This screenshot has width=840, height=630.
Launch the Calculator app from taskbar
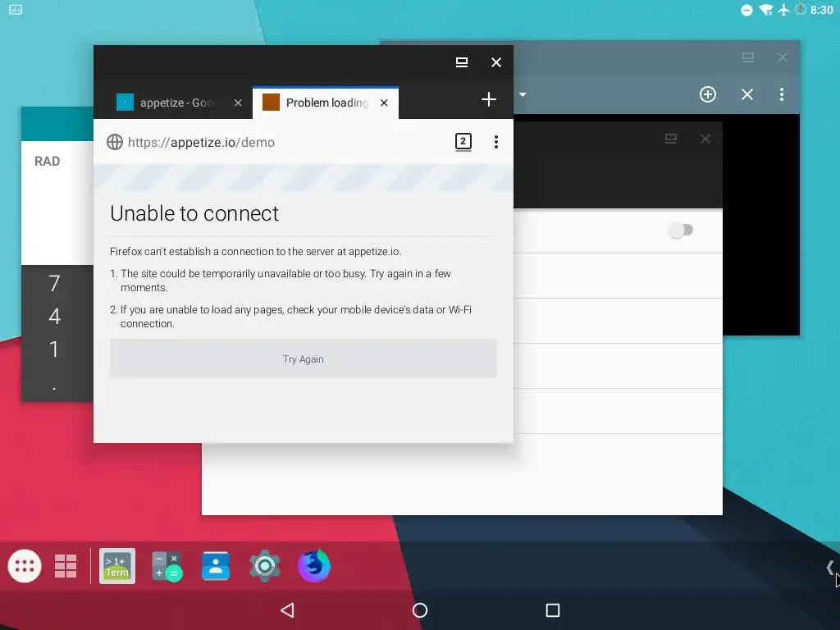167,566
